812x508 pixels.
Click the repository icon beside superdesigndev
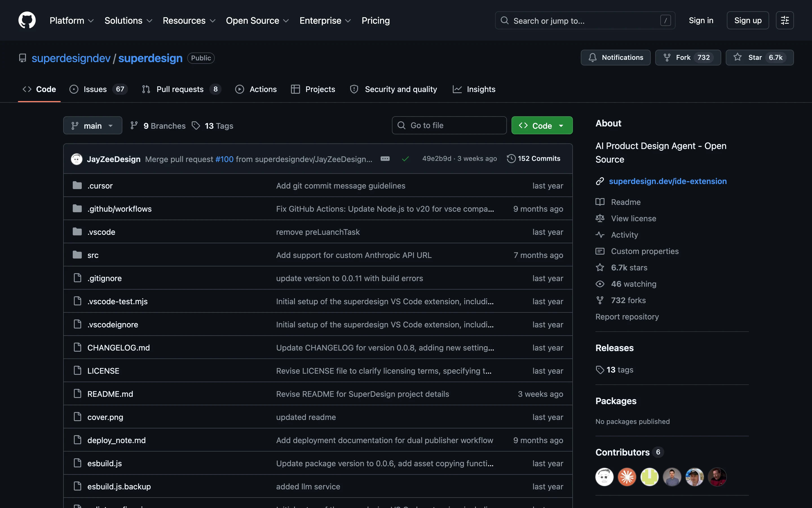[23, 58]
